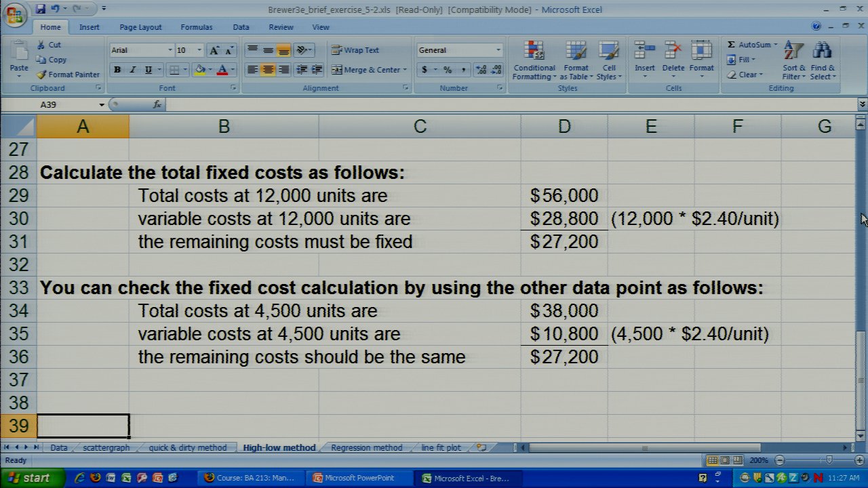Toggle Bold formatting

pyautogui.click(x=117, y=70)
